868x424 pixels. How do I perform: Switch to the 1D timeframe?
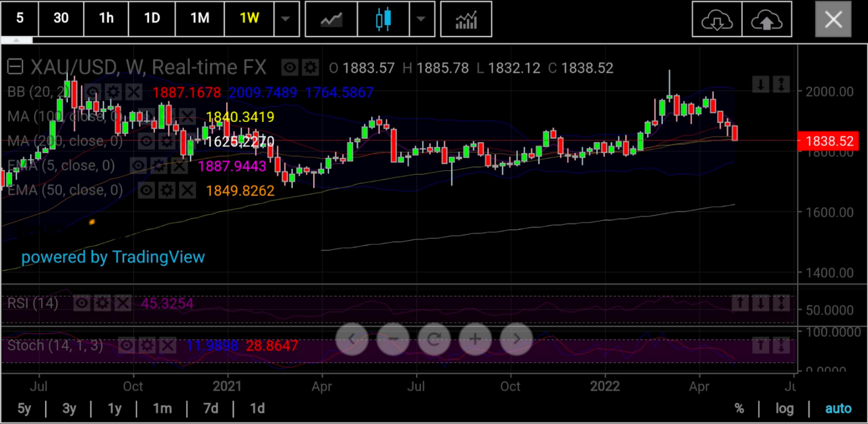(152, 19)
